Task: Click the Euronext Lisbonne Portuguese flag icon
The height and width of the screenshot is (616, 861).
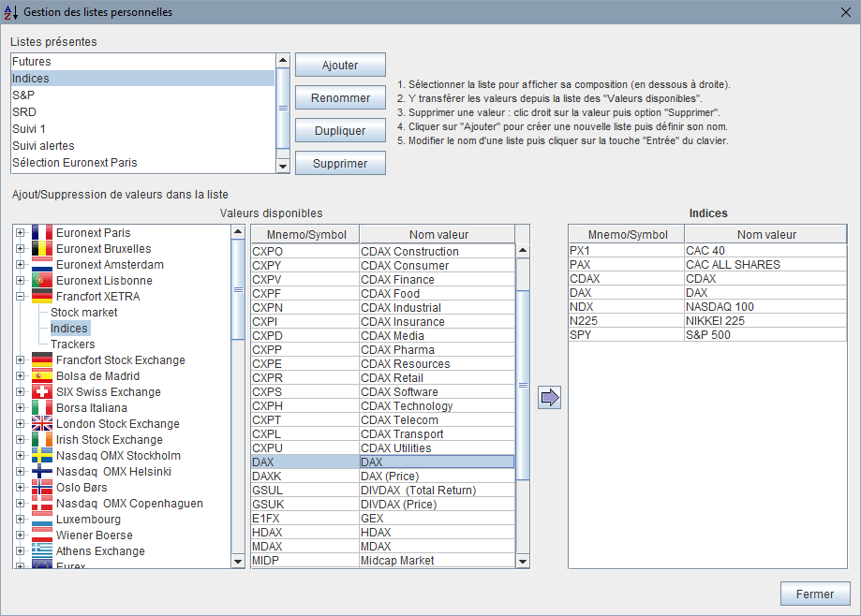Action: (42, 280)
